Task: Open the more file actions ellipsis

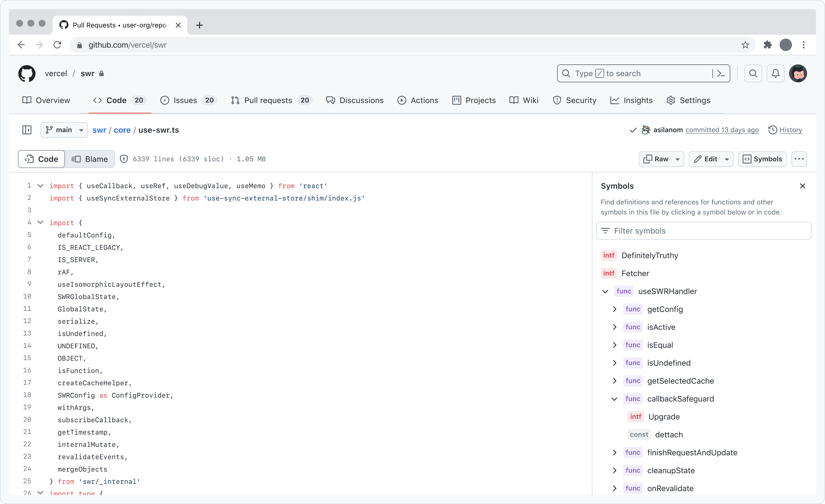Action: (799, 159)
